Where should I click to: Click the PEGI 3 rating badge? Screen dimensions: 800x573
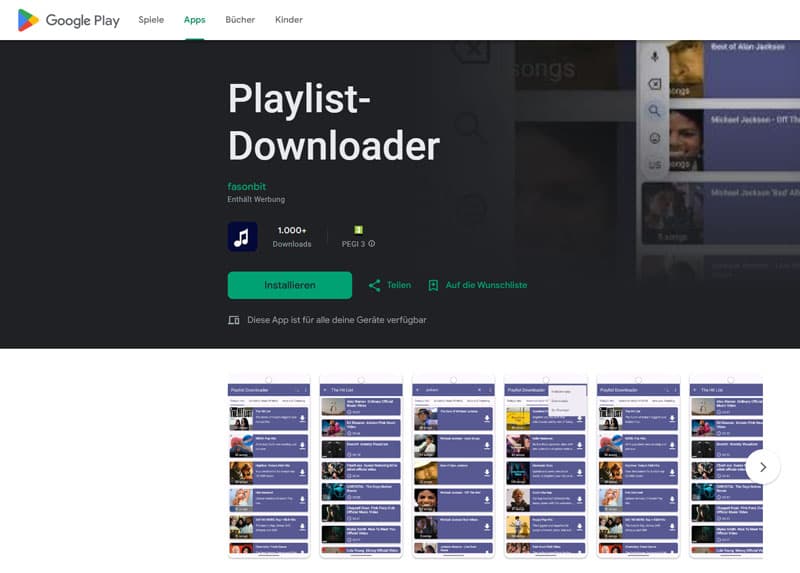[x=358, y=230]
